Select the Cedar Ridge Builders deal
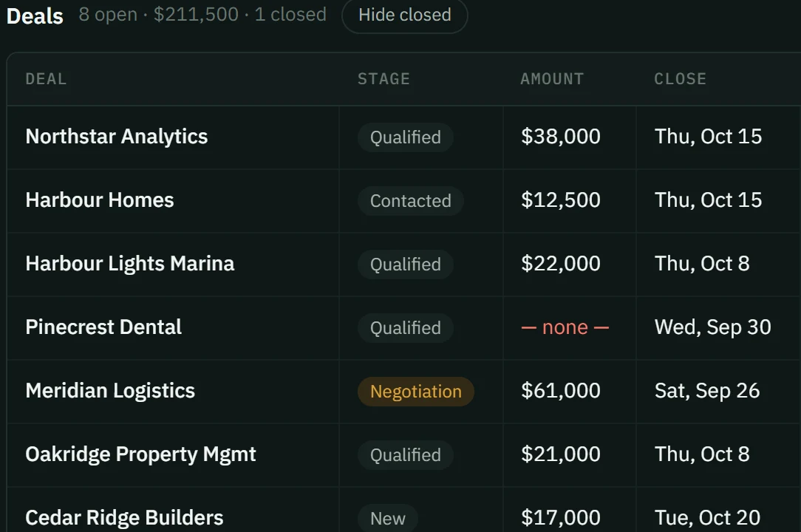 [x=124, y=518]
